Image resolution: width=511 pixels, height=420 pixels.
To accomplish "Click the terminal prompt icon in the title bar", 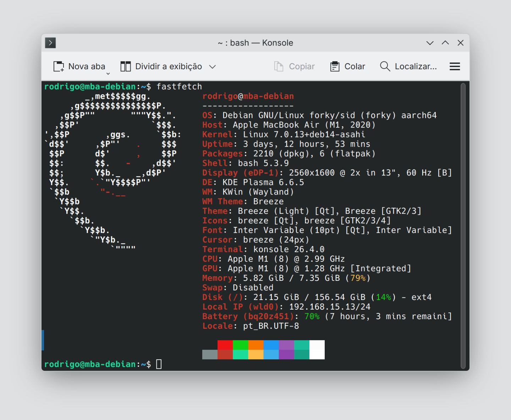I will coord(50,43).
